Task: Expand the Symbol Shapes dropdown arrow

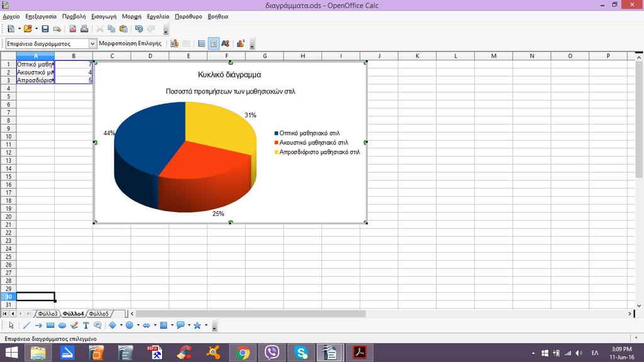Action: [x=138, y=326]
